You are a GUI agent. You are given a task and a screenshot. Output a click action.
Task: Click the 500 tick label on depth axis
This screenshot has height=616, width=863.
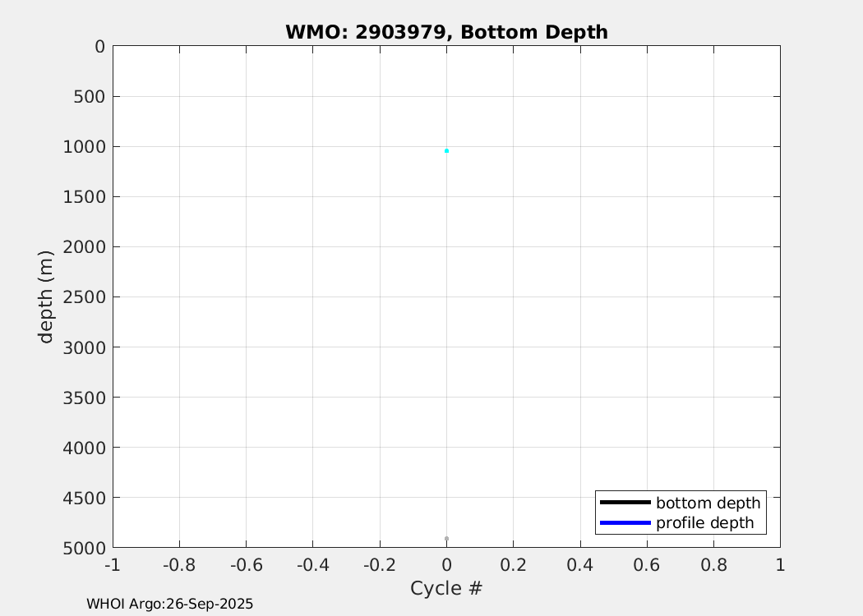coord(88,97)
